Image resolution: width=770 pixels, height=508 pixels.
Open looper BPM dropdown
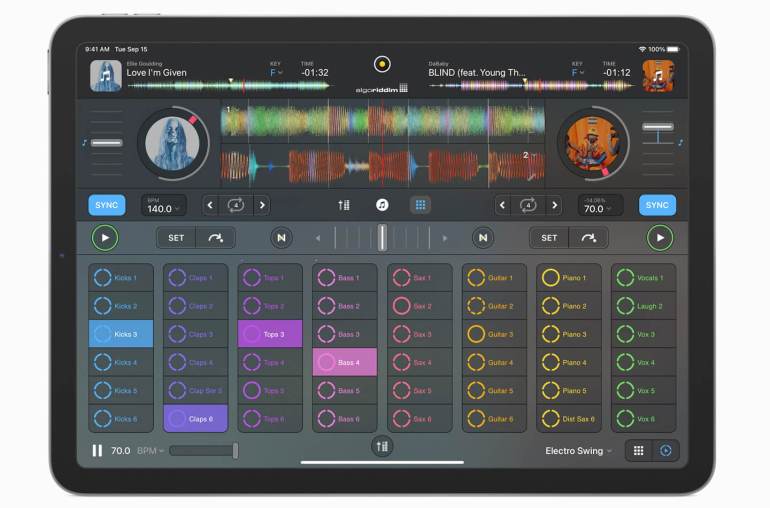(x=150, y=451)
